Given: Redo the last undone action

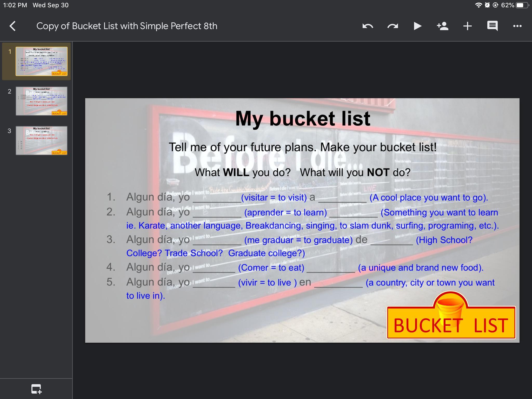Looking at the screenshot, I should tap(393, 26).
